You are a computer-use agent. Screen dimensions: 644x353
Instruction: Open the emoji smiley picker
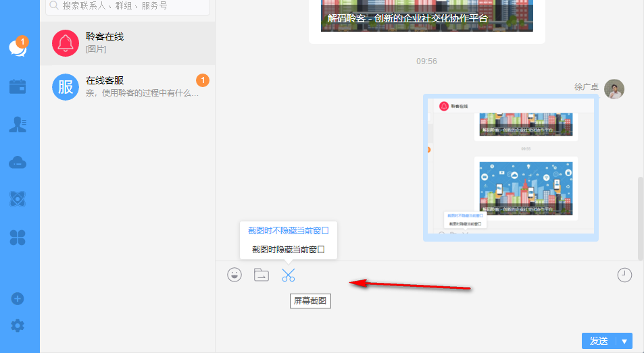234,275
